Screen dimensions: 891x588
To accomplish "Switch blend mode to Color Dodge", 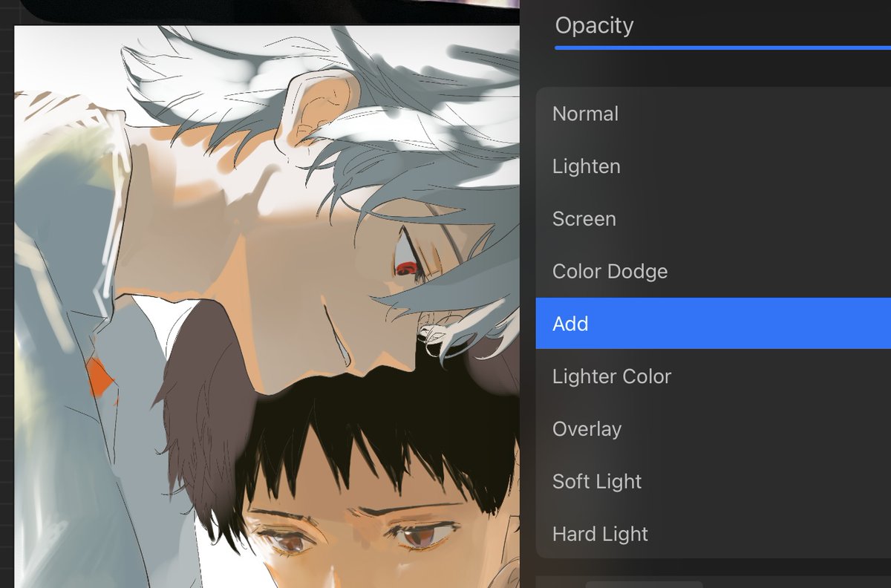I will (714, 272).
